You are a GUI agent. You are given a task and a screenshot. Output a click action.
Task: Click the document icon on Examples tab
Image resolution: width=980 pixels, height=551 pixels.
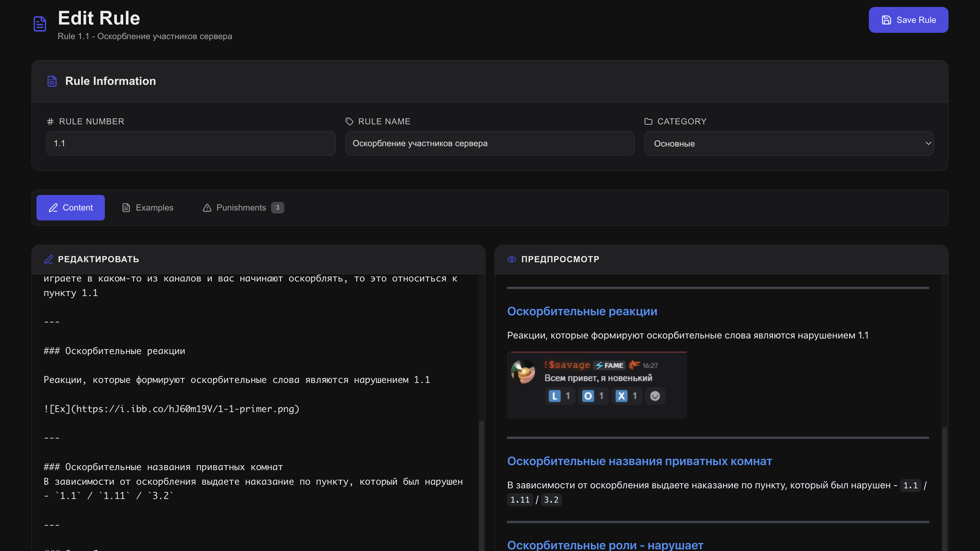coord(126,208)
